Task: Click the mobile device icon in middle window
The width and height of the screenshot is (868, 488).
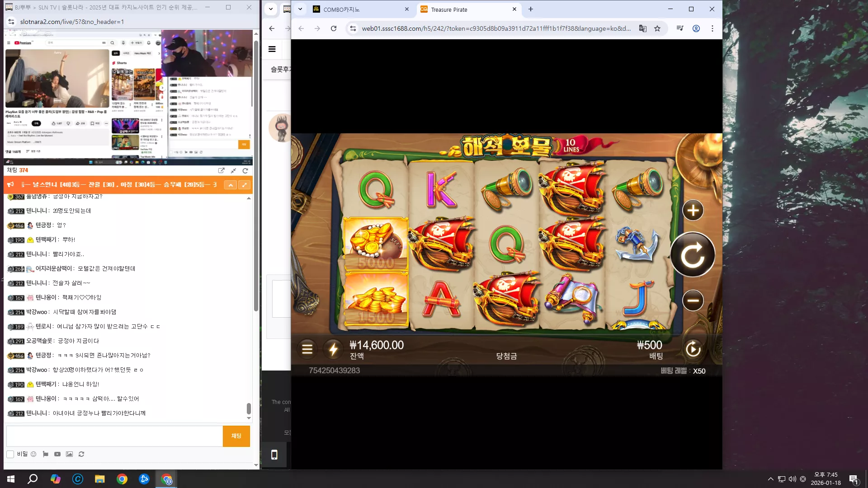Action: pos(274,455)
